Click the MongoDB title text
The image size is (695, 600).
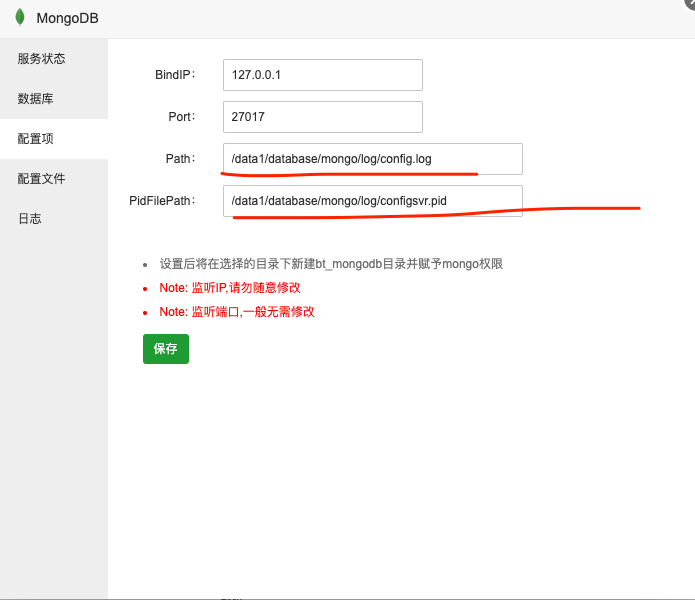(x=67, y=18)
